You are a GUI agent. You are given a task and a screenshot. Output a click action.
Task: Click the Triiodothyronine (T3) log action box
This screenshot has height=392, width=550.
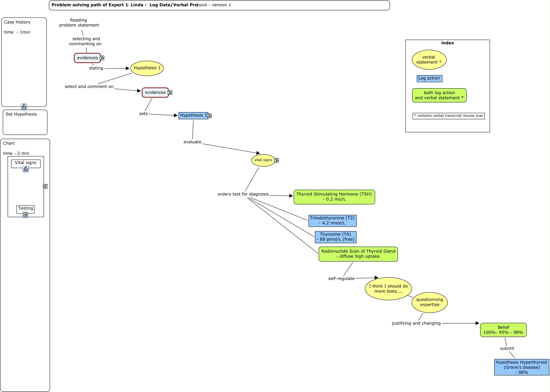point(332,221)
